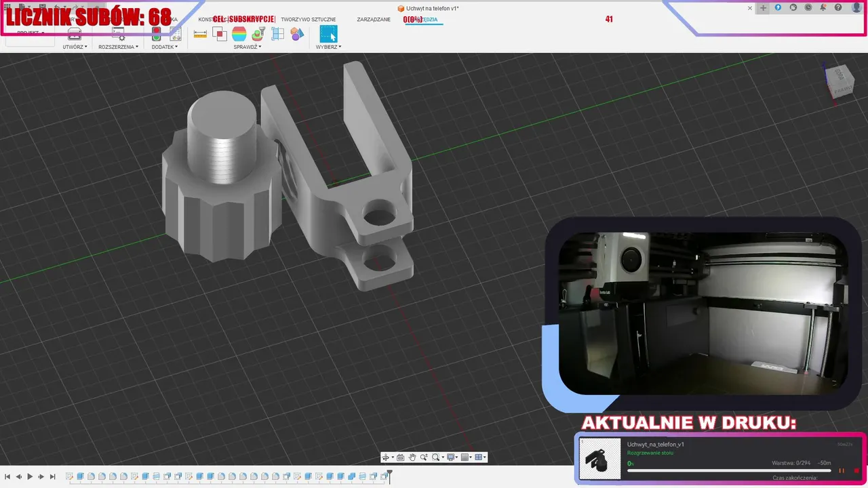Viewport: 868px width, 488px height.
Task: Open the Viewports dropdown arrow
Action: (x=485, y=457)
